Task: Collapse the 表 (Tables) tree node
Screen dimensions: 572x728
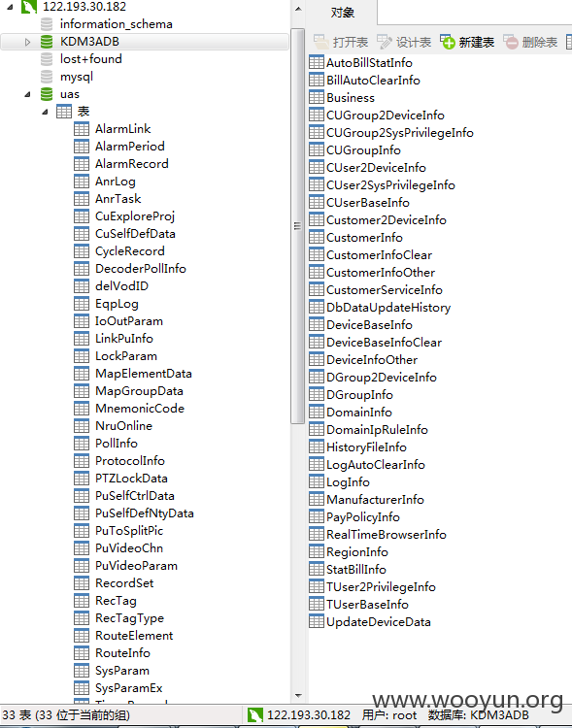Action: click(45, 112)
